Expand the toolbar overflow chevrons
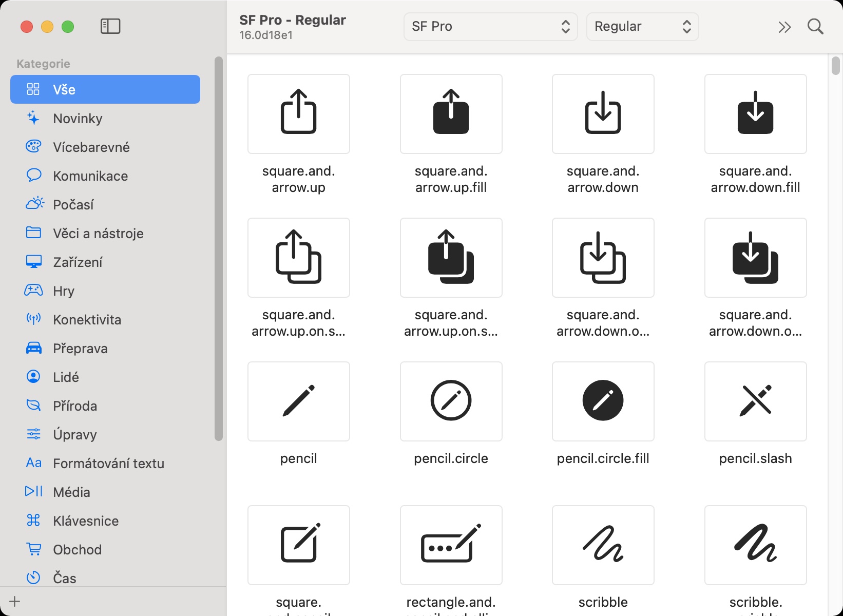This screenshot has height=616, width=843. tap(784, 27)
